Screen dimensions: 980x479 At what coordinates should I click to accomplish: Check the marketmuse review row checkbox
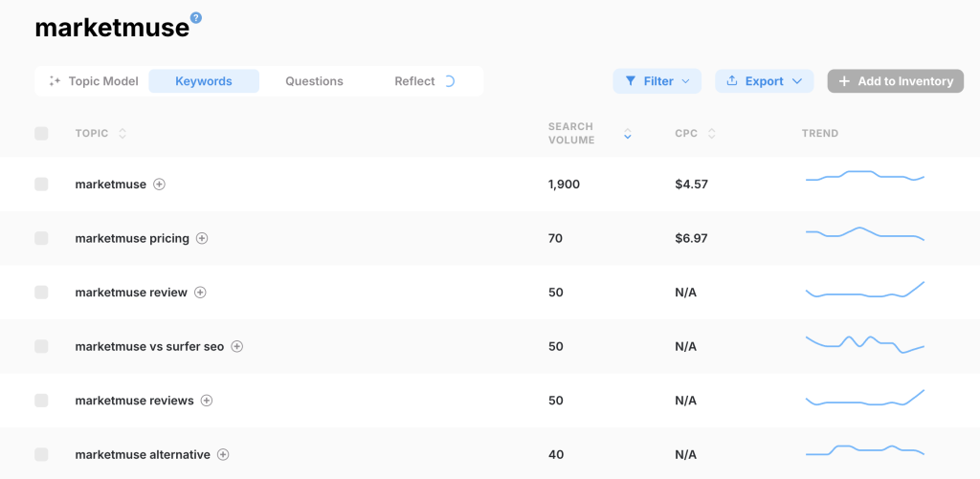[41, 293]
